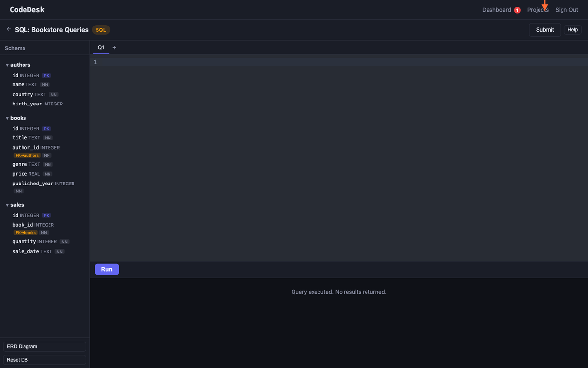Click the back arrow beside SQL: Bookstore Queries
Image resolution: width=588 pixels, height=368 pixels.
coord(9,29)
